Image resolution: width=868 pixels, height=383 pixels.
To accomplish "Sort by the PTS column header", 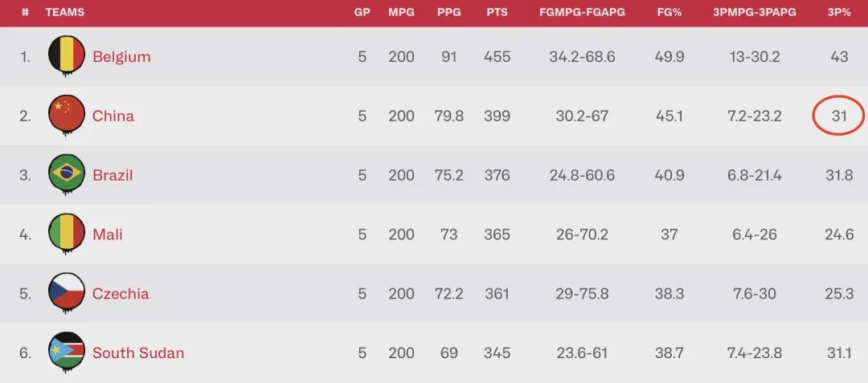I will (x=497, y=13).
